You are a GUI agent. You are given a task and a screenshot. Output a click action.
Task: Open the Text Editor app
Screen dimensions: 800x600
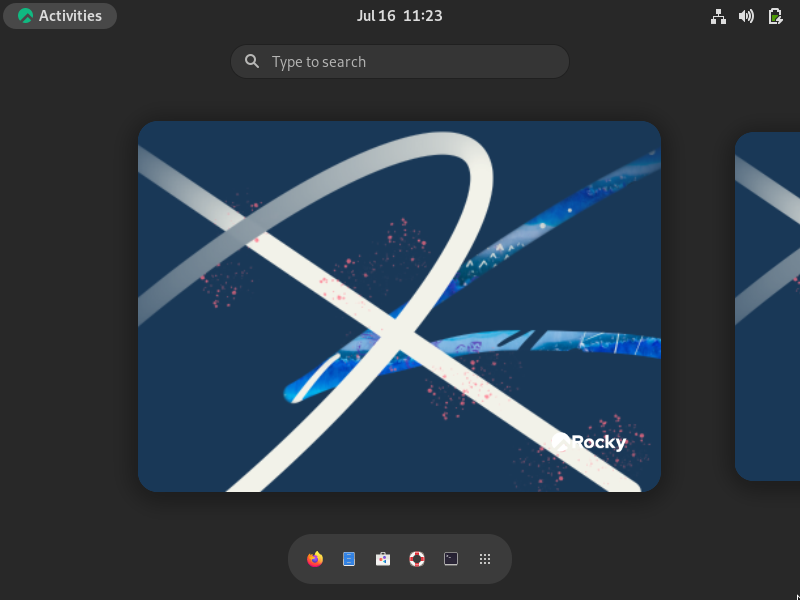[x=348, y=559]
